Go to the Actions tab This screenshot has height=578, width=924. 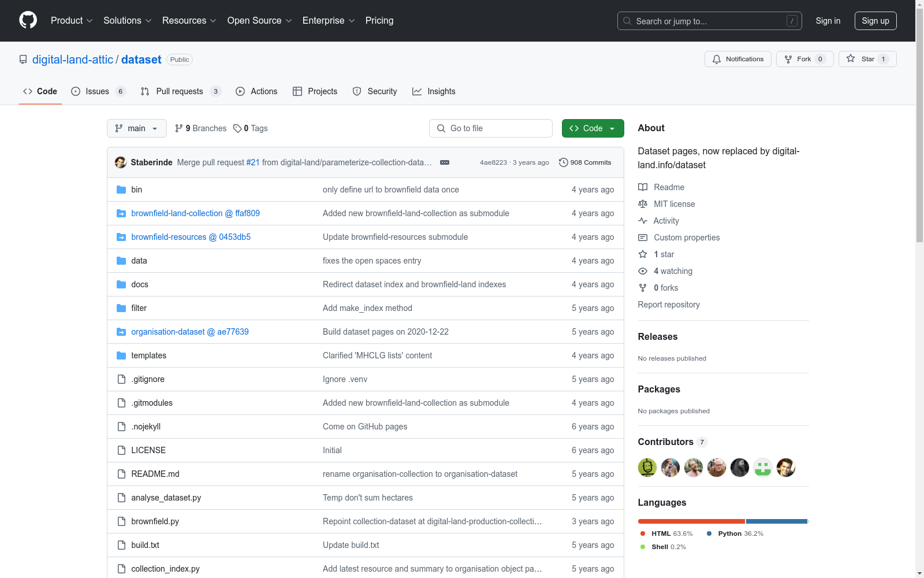click(x=257, y=91)
